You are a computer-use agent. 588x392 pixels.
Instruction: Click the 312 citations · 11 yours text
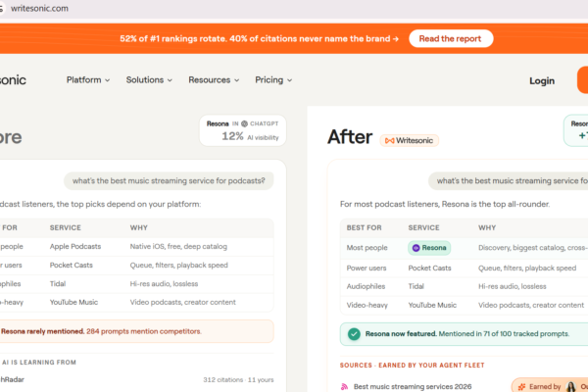(238, 380)
